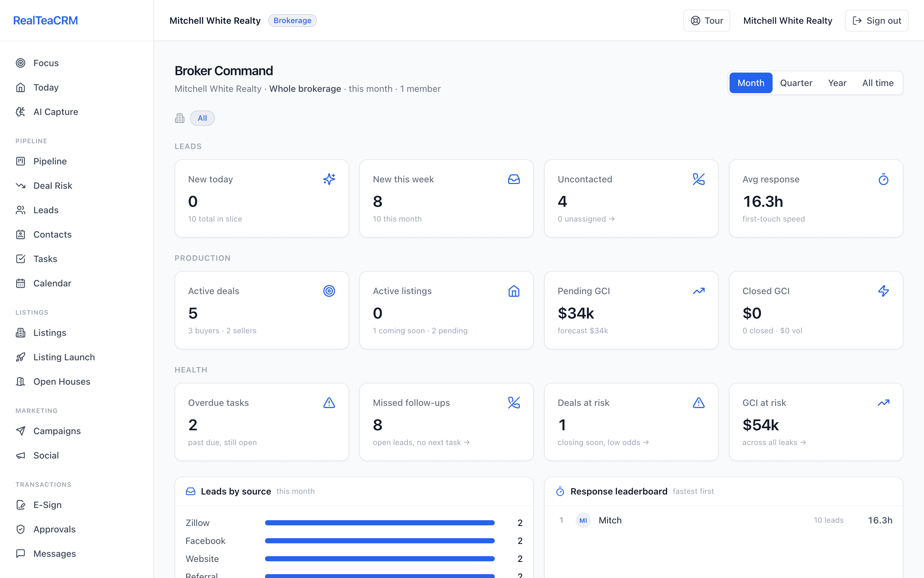
Task: Open the Deal Risk menu item
Action: tap(77, 186)
